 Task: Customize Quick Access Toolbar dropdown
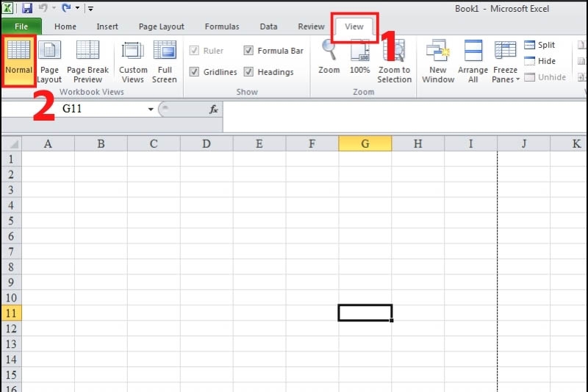click(90, 8)
